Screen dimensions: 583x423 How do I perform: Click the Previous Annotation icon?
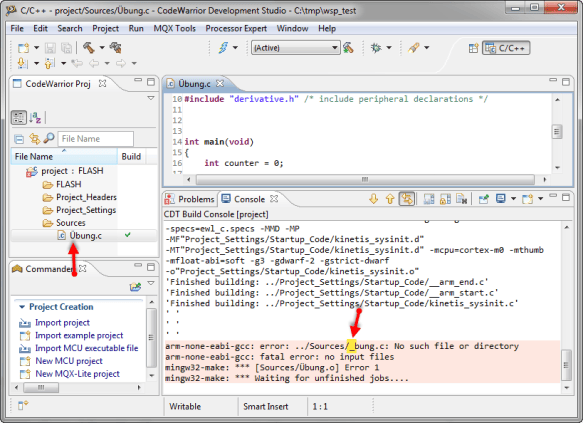(x=49, y=63)
